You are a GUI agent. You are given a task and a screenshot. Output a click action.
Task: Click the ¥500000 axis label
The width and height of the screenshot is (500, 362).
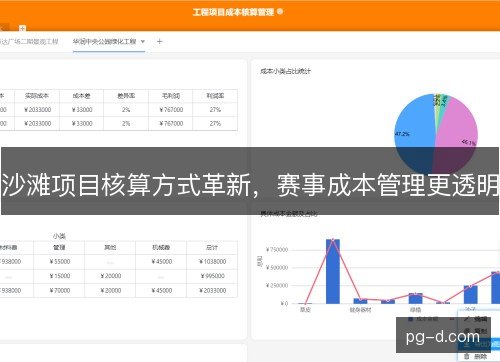coord(277,268)
